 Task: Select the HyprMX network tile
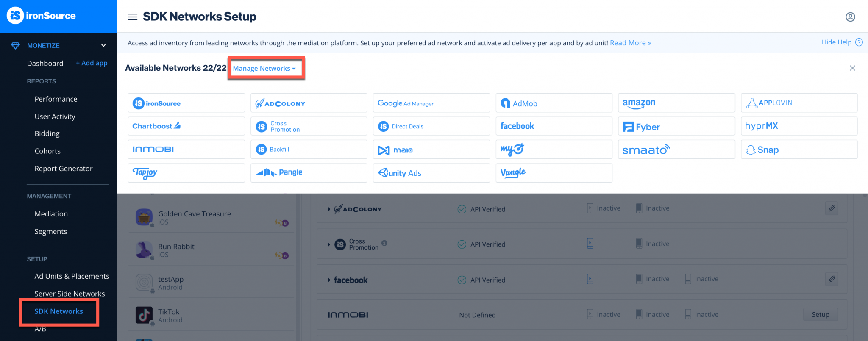click(x=799, y=126)
